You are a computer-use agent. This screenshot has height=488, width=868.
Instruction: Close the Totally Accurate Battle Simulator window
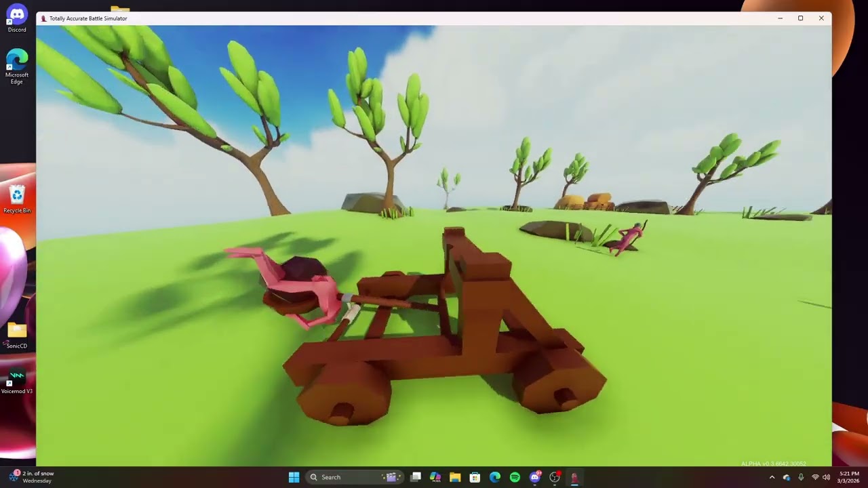point(821,18)
